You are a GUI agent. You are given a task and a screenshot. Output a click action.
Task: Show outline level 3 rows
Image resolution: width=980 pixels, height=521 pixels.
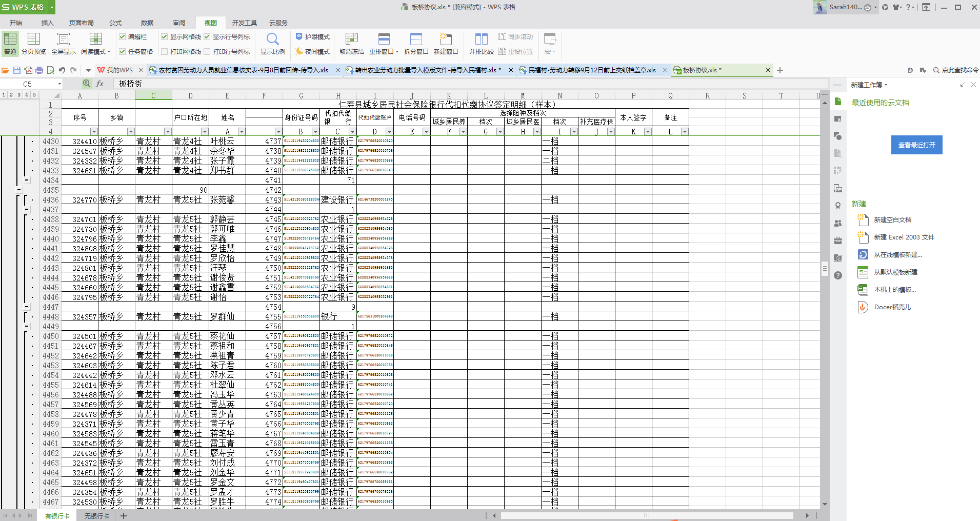[x=19, y=95]
